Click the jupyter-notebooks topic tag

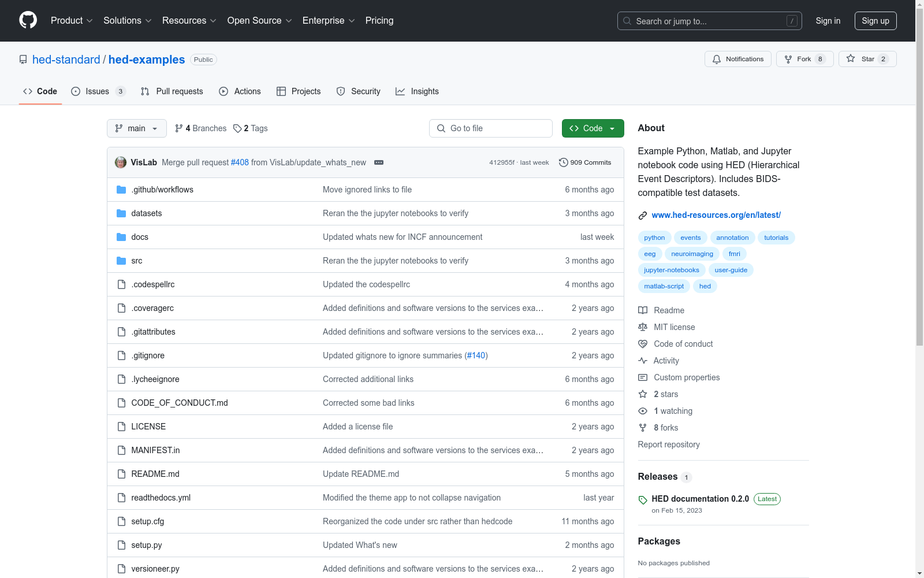pyautogui.click(x=672, y=270)
